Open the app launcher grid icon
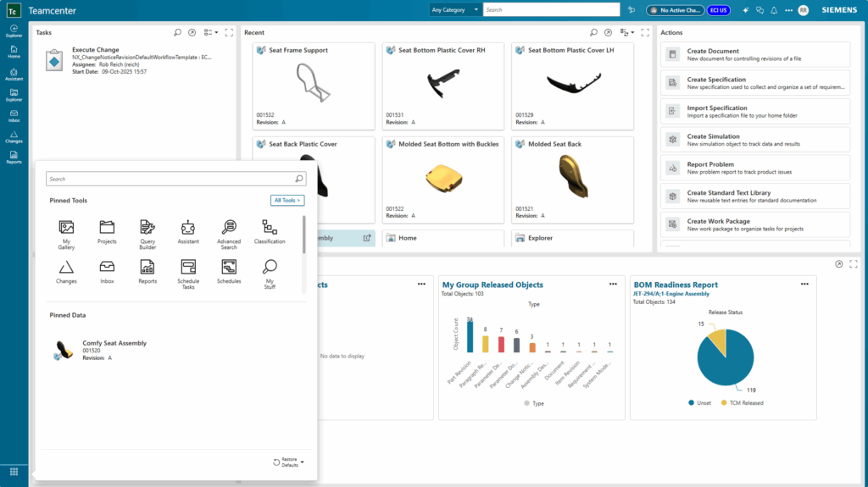Viewport: 868px width, 487px height. [x=14, y=471]
